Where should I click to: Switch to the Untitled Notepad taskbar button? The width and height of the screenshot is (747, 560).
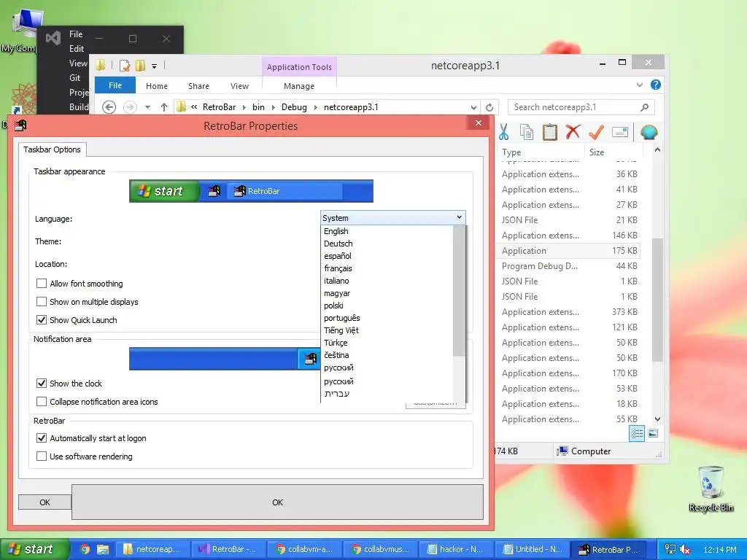click(x=532, y=549)
